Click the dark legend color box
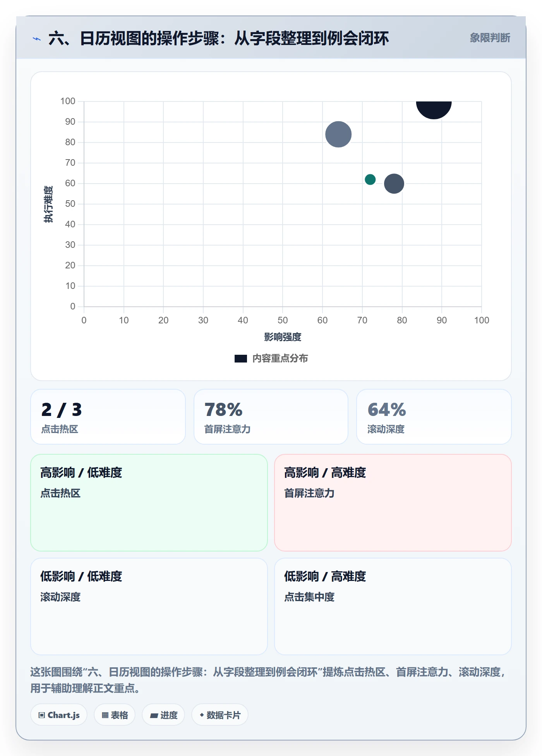Screen dimensions: 542x756 pyautogui.click(x=240, y=359)
